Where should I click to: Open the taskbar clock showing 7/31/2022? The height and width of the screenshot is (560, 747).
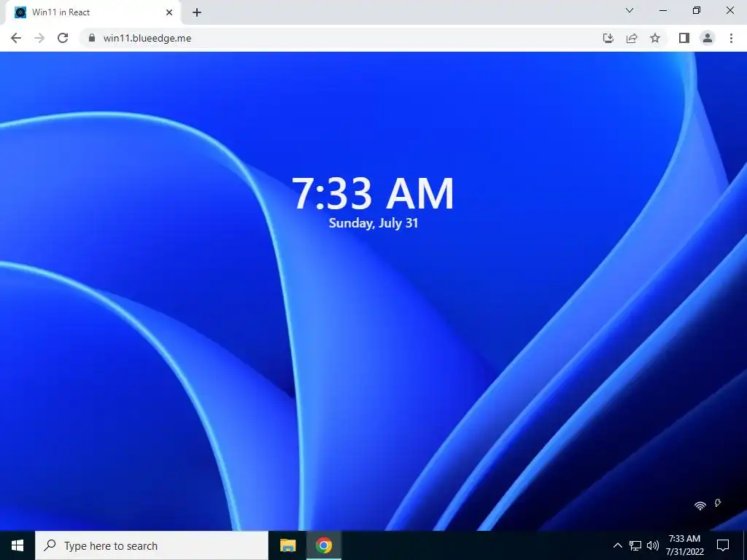pos(684,545)
